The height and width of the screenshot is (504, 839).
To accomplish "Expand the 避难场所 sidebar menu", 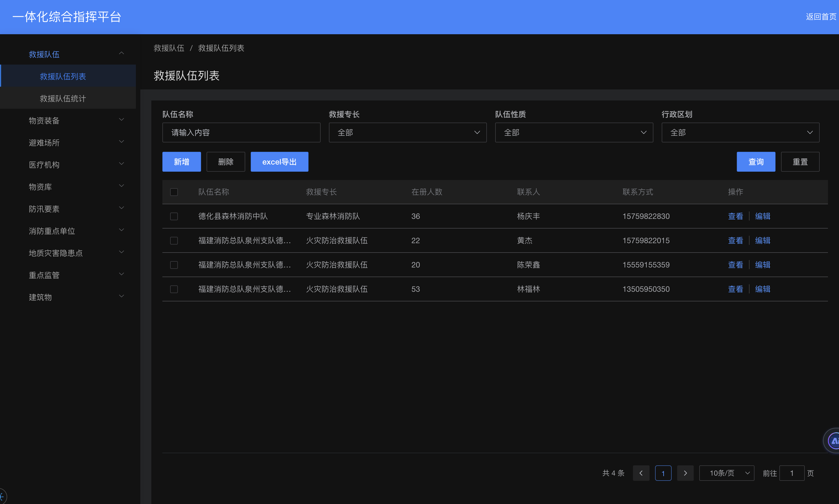I will tap(68, 142).
